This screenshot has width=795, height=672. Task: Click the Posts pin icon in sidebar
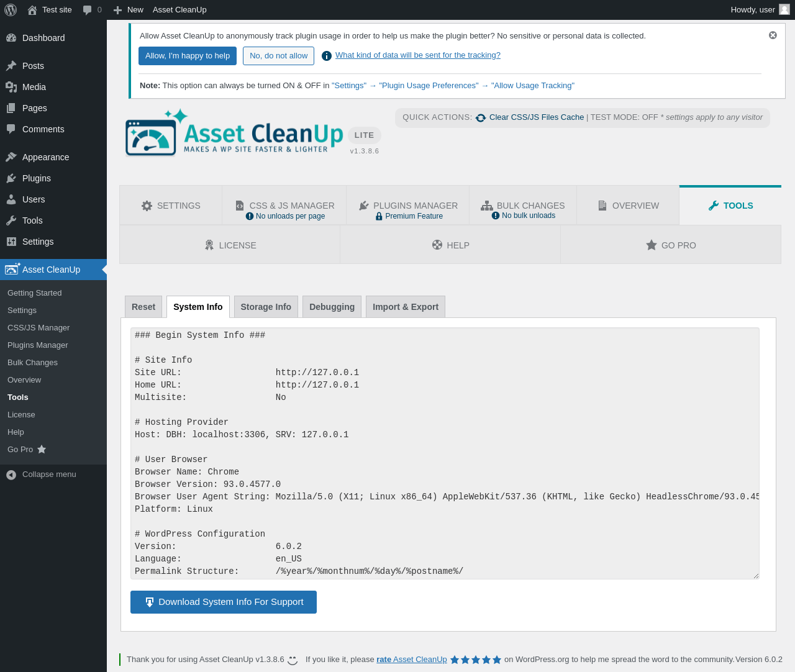(x=11, y=66)
